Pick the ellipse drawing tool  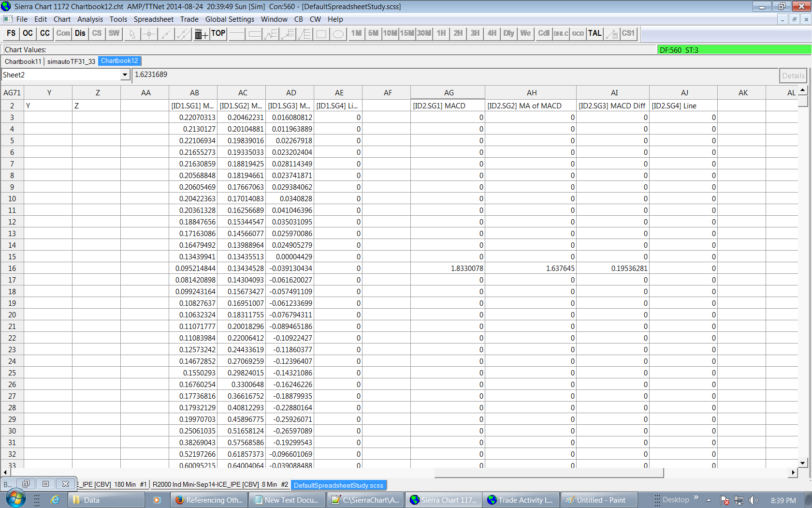click(x=338, y=34)
